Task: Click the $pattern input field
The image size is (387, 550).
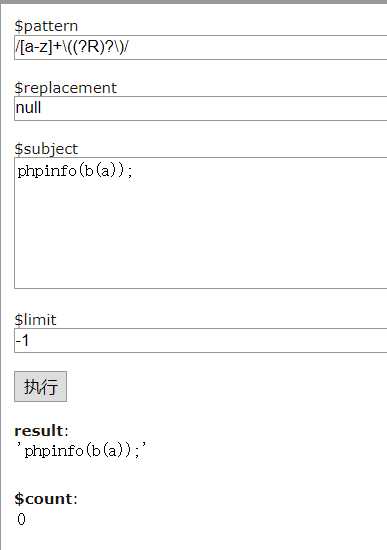Action: coord(201,47)
